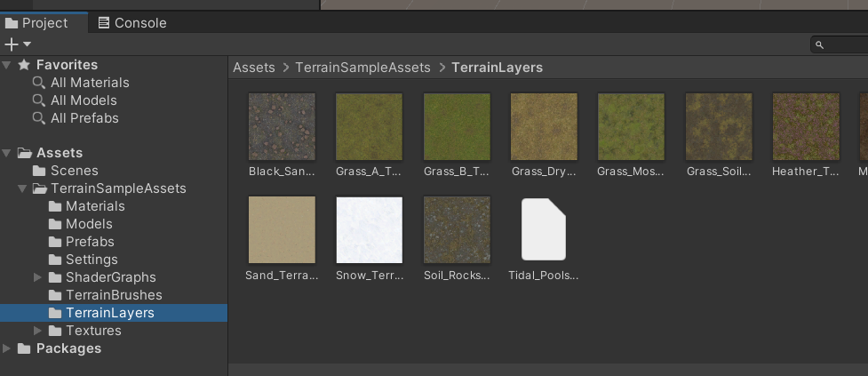Open the Prefabs folder in tree
This screenshot has height=376, width=868.
(90, 242)
